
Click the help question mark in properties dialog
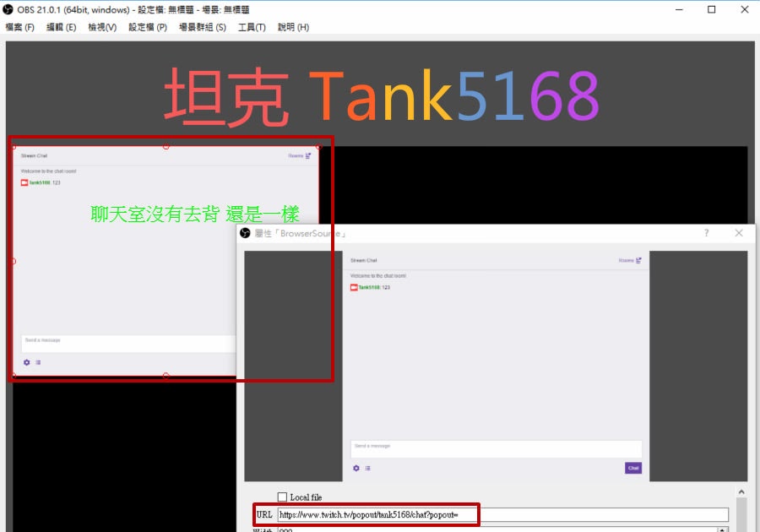point(706,233)
